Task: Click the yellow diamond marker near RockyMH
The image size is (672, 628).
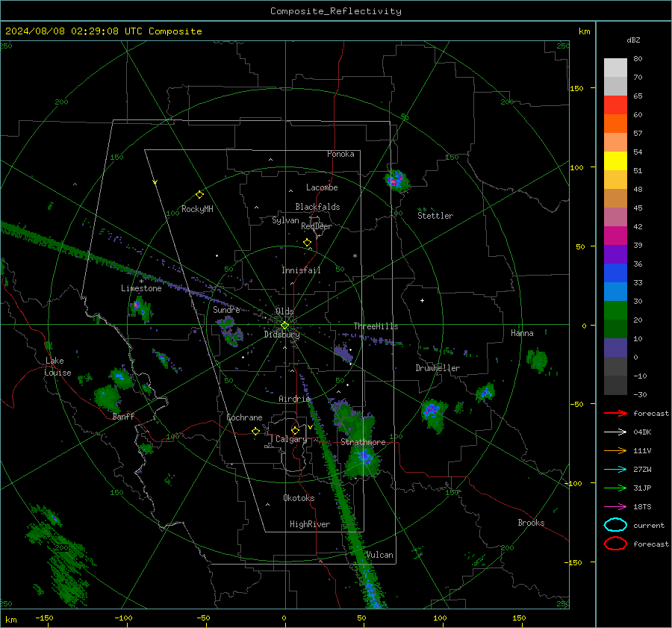Action: (199, 195)
